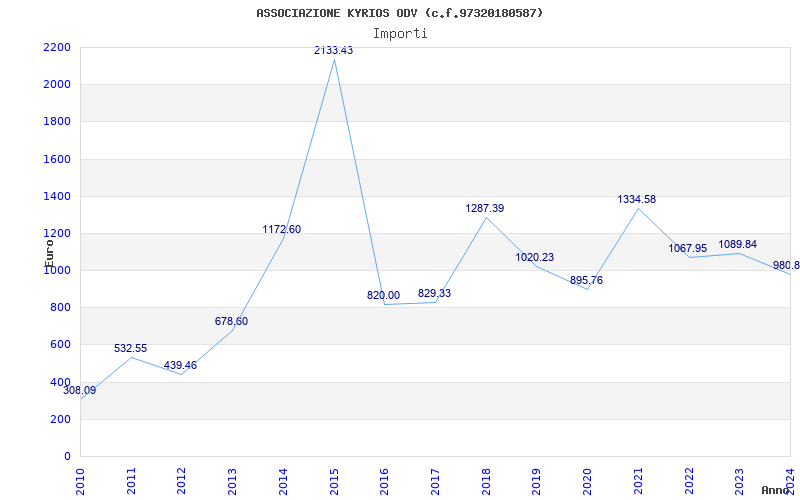This screenshot has height=500, width=800.
Task: Select the data label 820.00
Action: (x=383, y=295)
